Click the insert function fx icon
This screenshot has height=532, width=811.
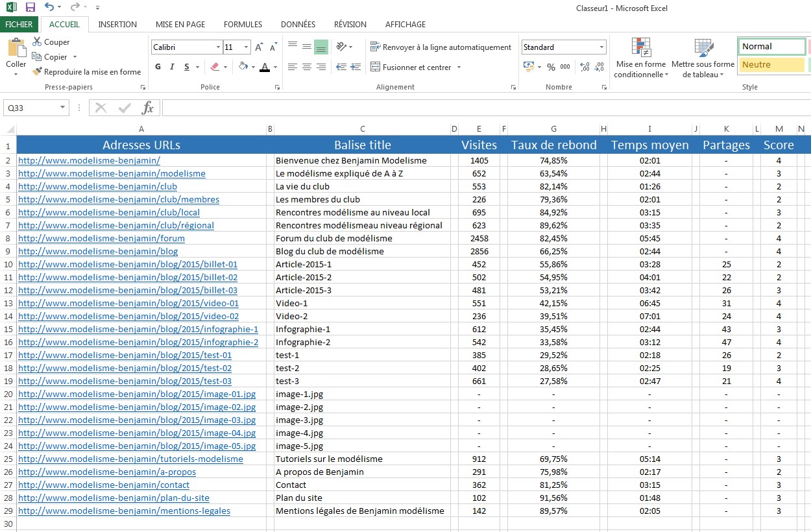coord(148,108)
